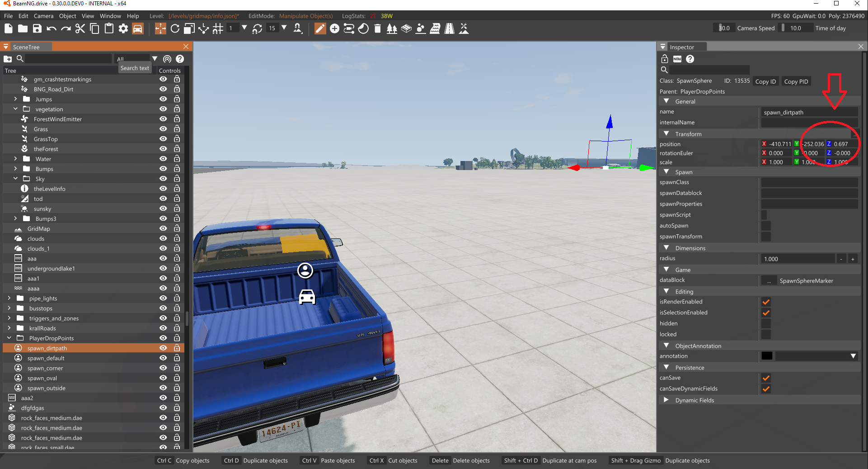This screenshot has width=868, height=469.
Task: Toggle the canSave checkbox
Action: [x=766, y=378]
